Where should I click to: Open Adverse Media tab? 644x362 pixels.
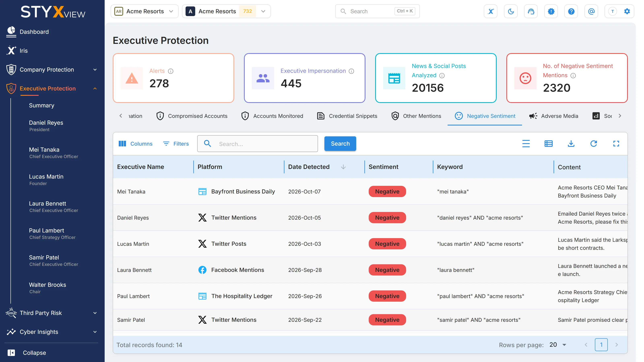(553, 116)
